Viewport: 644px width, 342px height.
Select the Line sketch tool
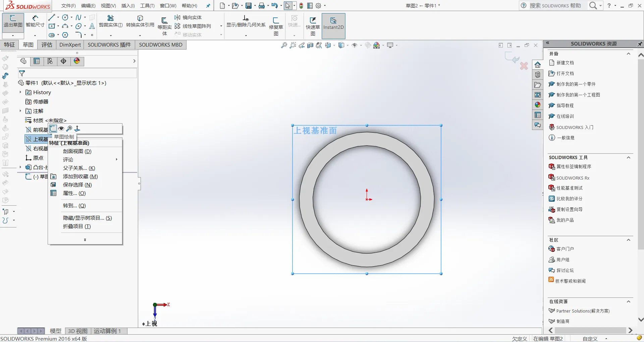(52, 17)
